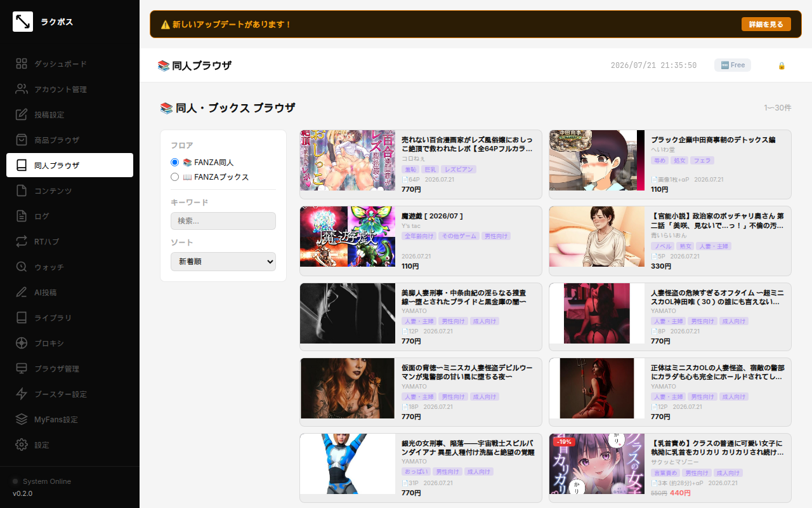Open the ログ sidebar entry
The width and height of the screenshot is (812, 508).
(70, 216)
